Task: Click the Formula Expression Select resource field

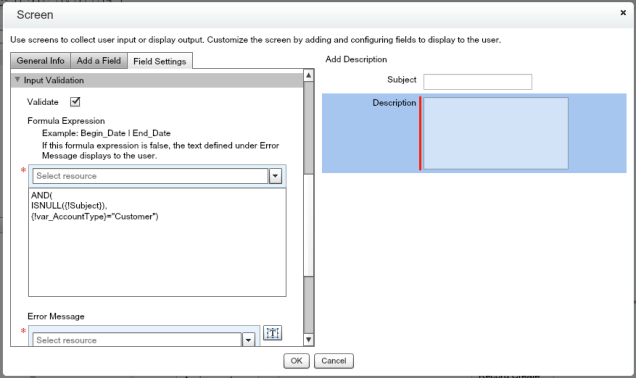Action: pyautogui.click(x=150, y=176)
